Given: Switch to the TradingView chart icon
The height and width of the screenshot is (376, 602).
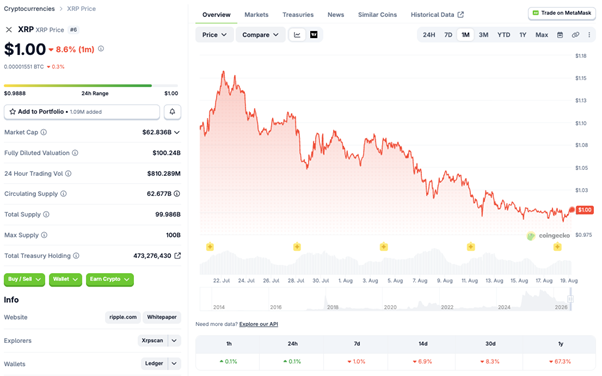Looking at the screenshot, I should (x=314, y=35).
